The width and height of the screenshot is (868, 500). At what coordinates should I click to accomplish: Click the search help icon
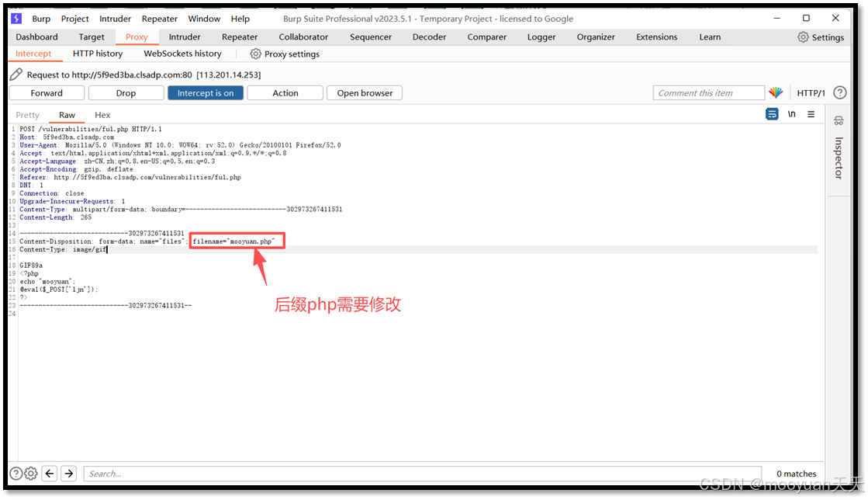16,474
